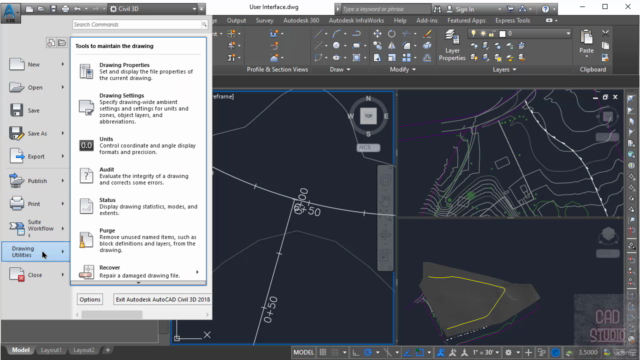Image resolution: width=640 pixels, height=360 pixels.
Task: Click the Array tool in Modify panel
Action: (407, 58)
